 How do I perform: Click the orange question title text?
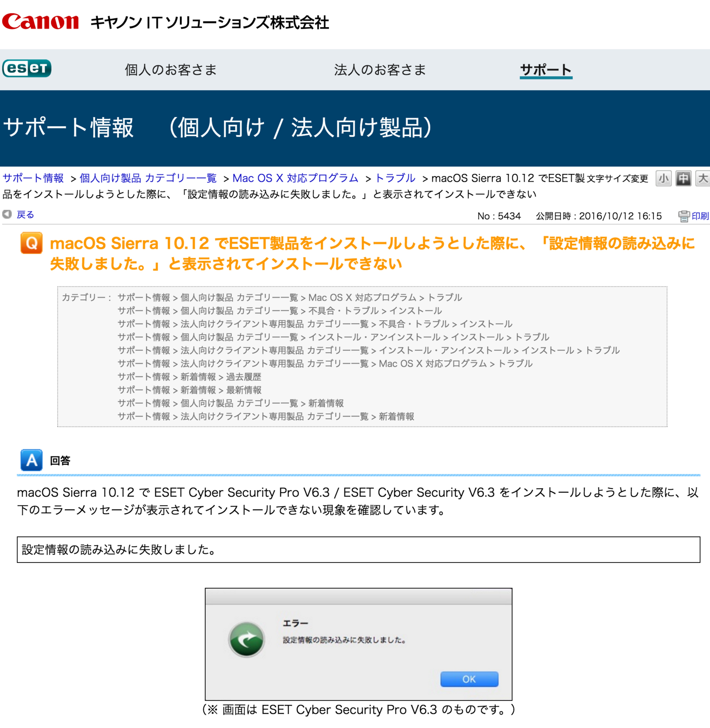tap(372, 254)
